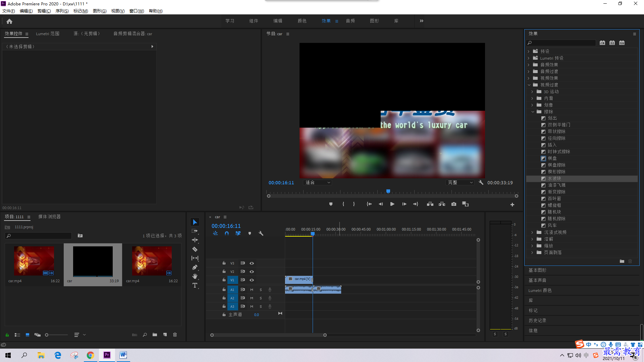Open the Button Editor plus icon

click(x=512, y=204)
